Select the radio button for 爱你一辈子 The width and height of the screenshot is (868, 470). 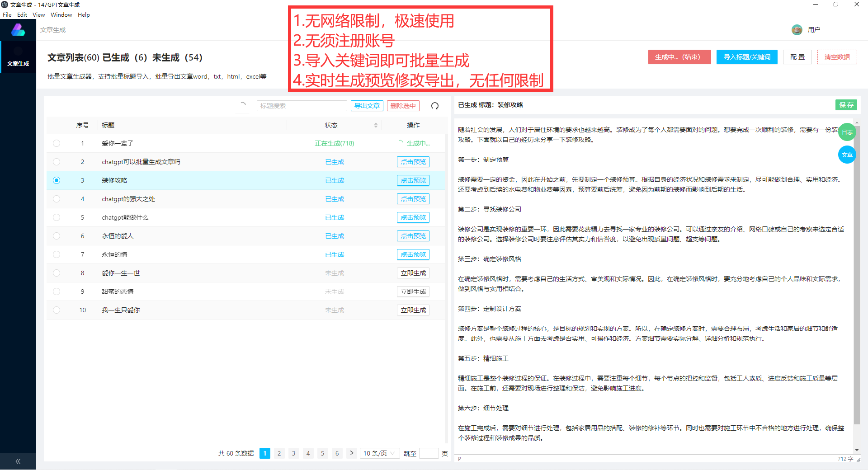coord(57,143)
